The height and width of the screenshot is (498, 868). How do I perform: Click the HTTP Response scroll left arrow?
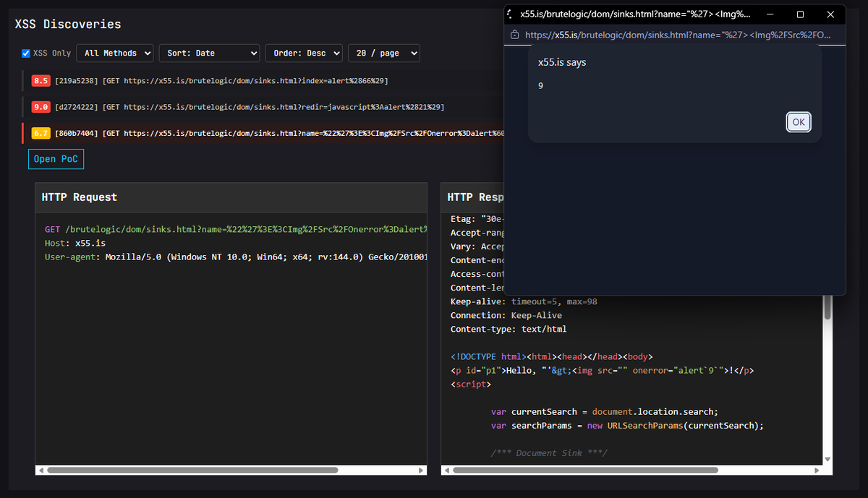tap(446, 470)
